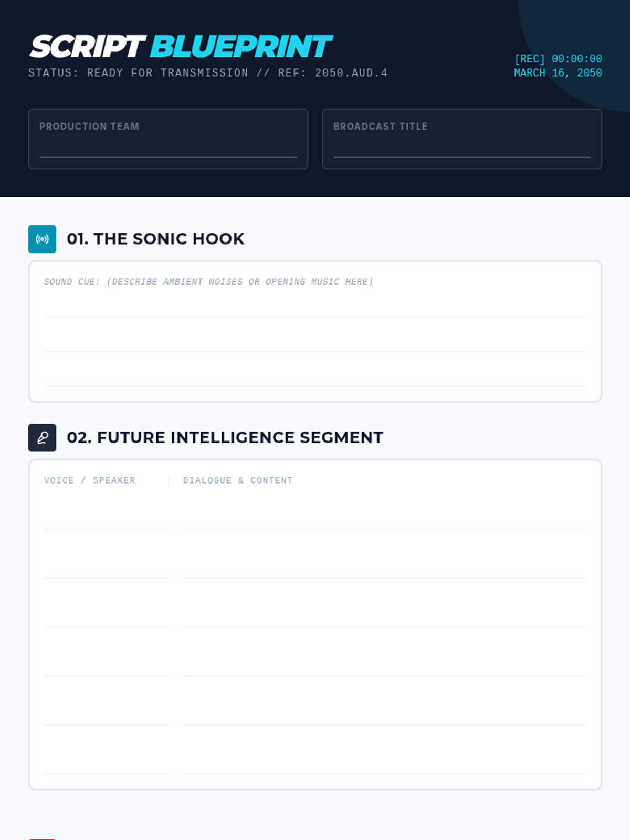
Task: Click the first Voice / Speaker entry line
Action: (107, 514)
